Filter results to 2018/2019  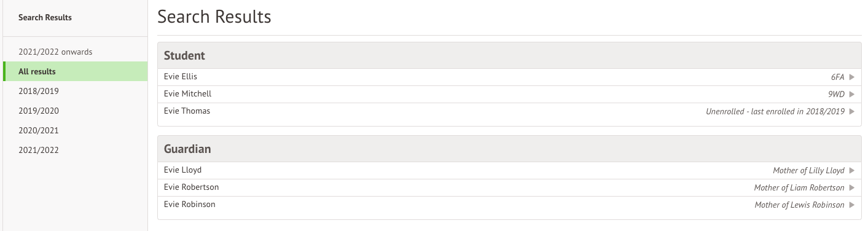[75, 91]
